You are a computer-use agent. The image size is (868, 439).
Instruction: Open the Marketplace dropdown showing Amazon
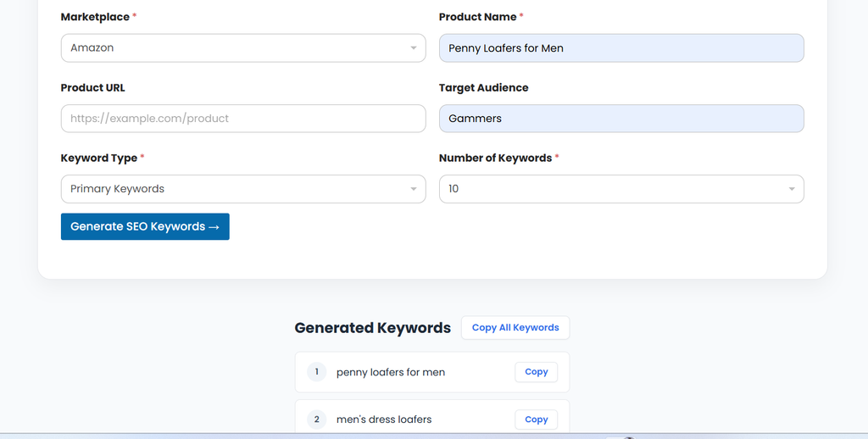243,48
